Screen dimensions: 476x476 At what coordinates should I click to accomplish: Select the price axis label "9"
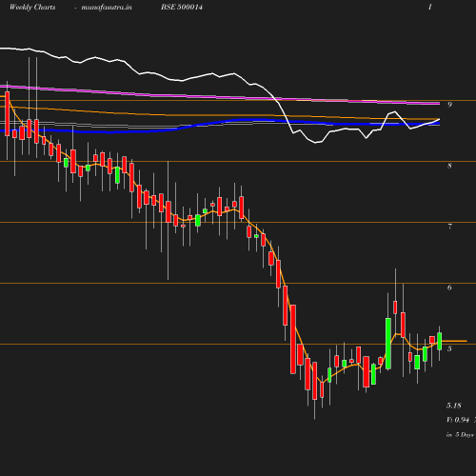pos(449,105)
